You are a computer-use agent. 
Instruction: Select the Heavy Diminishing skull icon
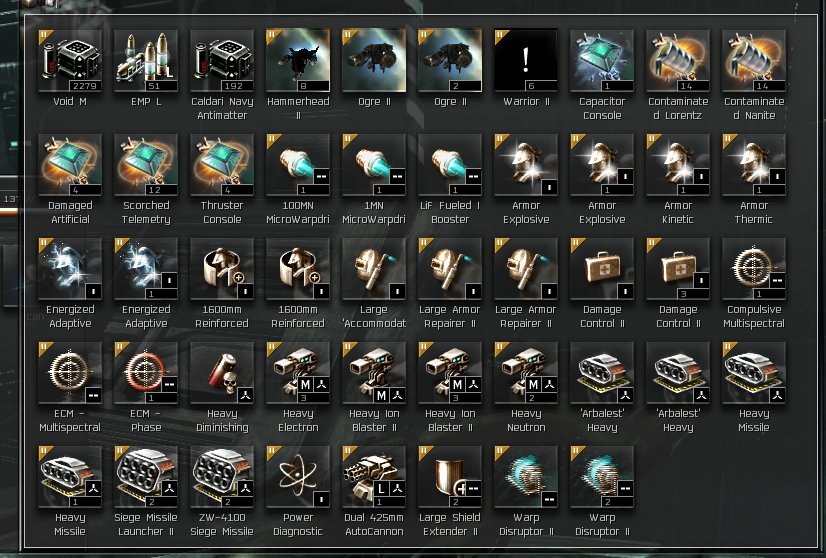click(x=222, y=373)
